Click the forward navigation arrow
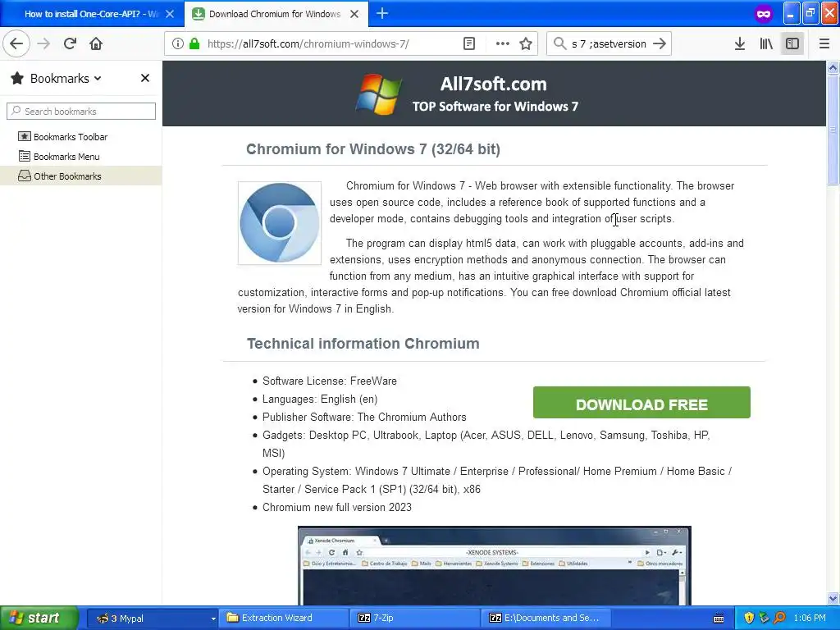 pos(44,43)
